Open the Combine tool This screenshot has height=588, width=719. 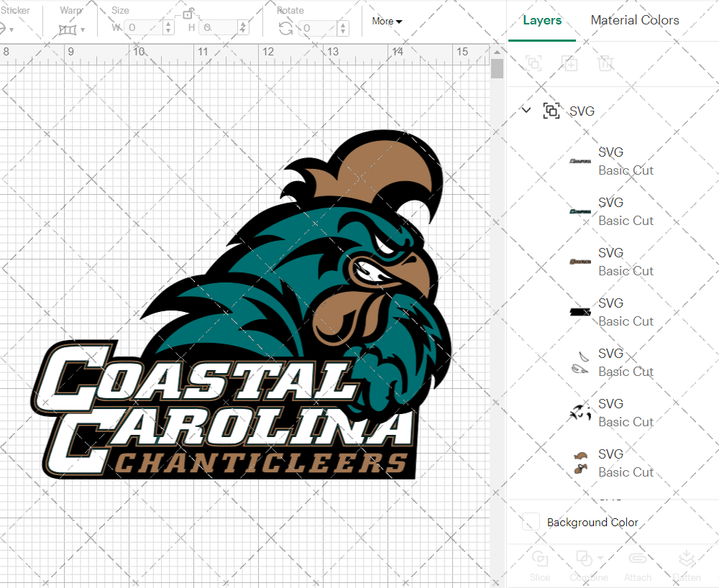(x=585, y=565)
